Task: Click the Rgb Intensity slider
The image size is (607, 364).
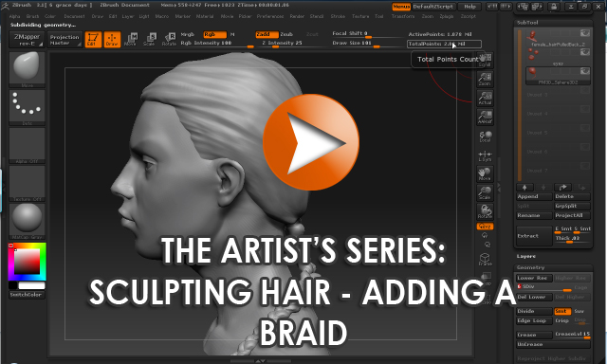Action: (x=217, y=44)
